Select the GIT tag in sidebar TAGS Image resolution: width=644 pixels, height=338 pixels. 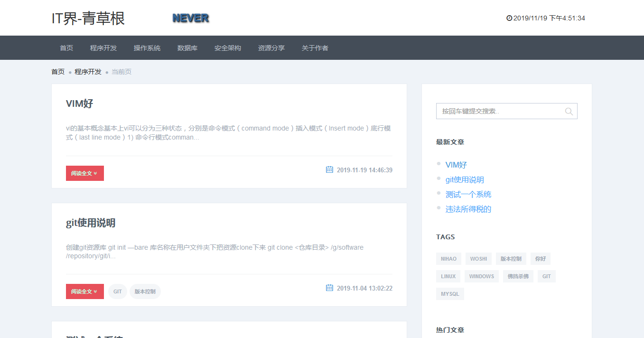pos(547,276)
